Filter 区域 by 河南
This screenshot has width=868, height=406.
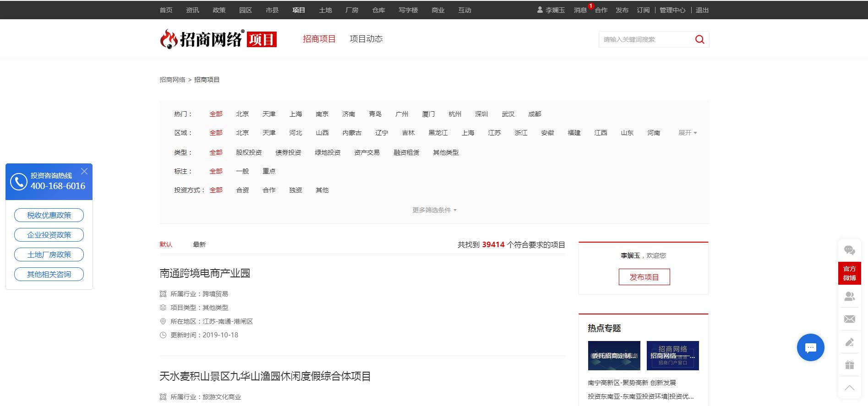tap(654, 133)
